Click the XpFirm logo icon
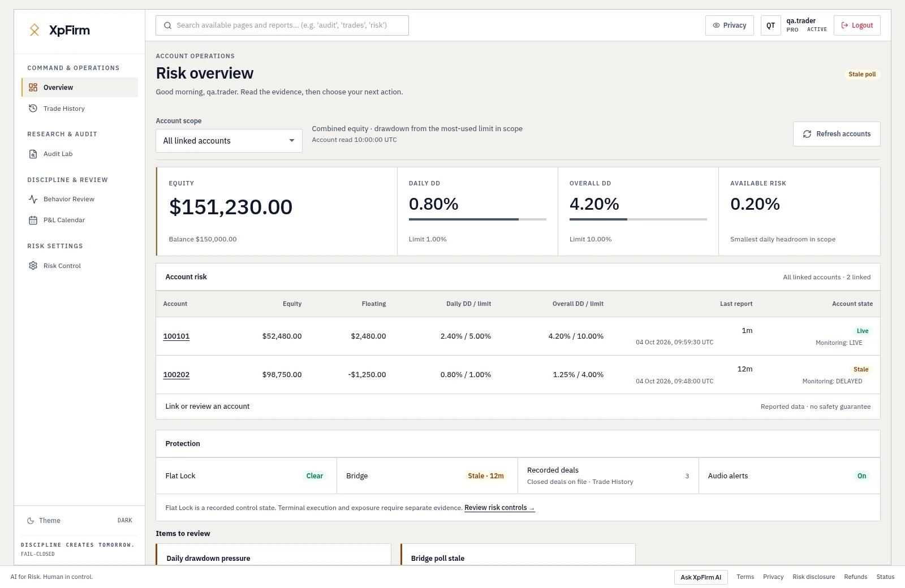This screenshot has height=588, width=905. [x=35, y=31]
